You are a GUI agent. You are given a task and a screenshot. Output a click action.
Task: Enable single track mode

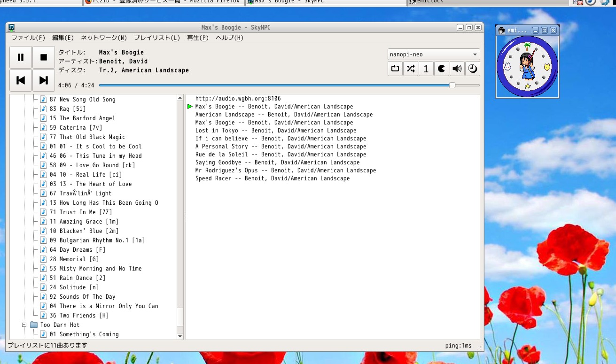[426, 69]
